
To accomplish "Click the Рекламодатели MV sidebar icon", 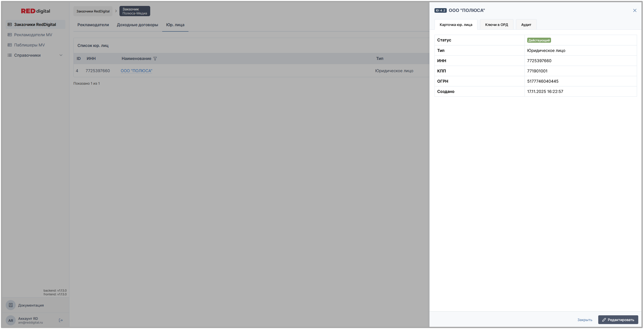I will 10,35.
